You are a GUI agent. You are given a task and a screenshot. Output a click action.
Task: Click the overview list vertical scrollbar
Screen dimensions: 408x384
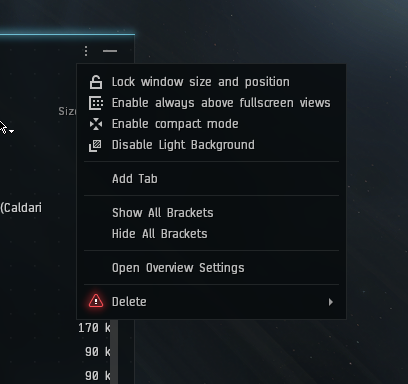click(x=114, y=352)
